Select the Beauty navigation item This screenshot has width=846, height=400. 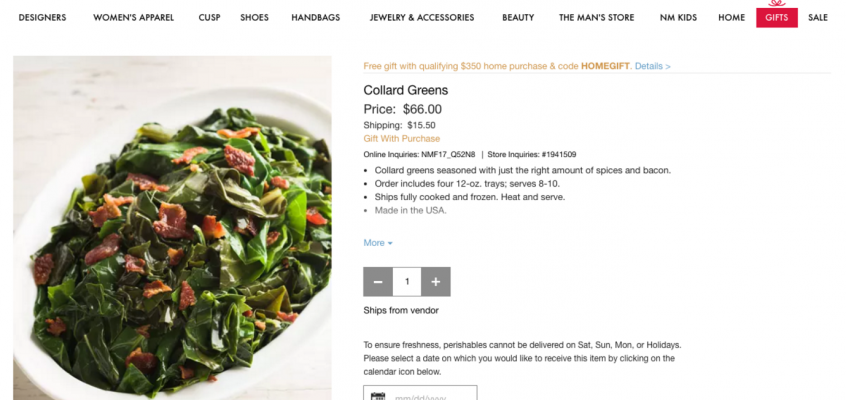[518, 18]
